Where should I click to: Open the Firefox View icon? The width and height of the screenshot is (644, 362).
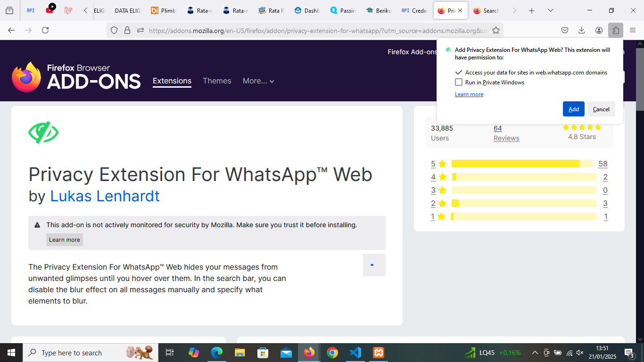click(x=9, y=10)
